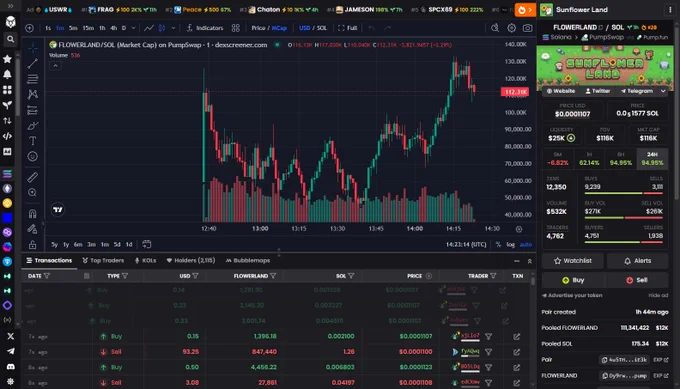The width and height of the screenshot is (680, 389).
Task: Add pair via Watchlist button
Action: coord(572,261)
